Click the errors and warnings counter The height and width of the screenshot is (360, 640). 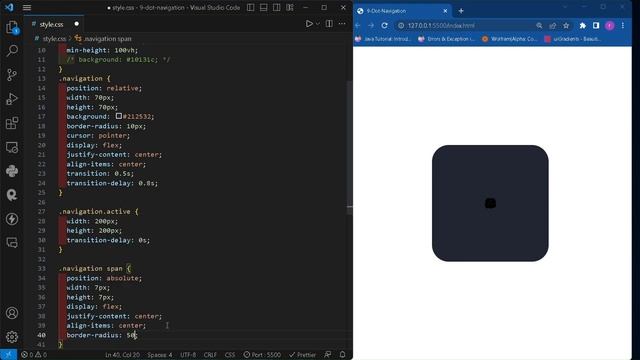click(34, 355)
